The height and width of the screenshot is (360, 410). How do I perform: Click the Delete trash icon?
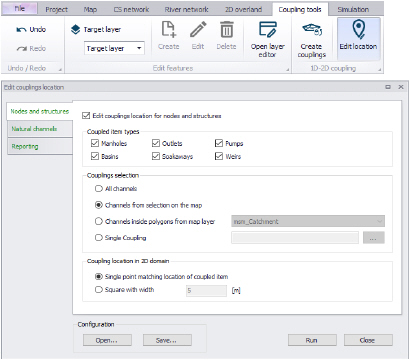point(227,29)
